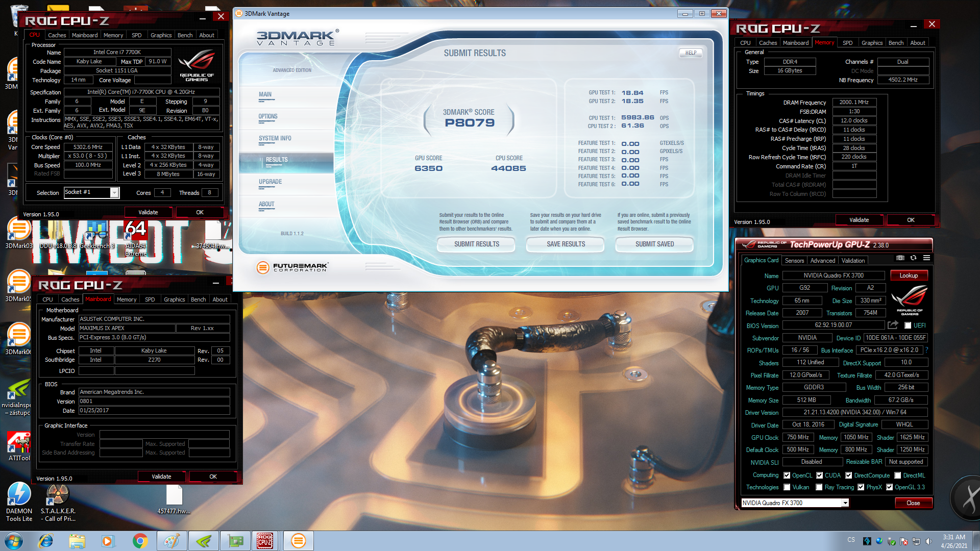Open the Validation tab in GPU-Z
980x551 pixels.
[x=853, y=261]
